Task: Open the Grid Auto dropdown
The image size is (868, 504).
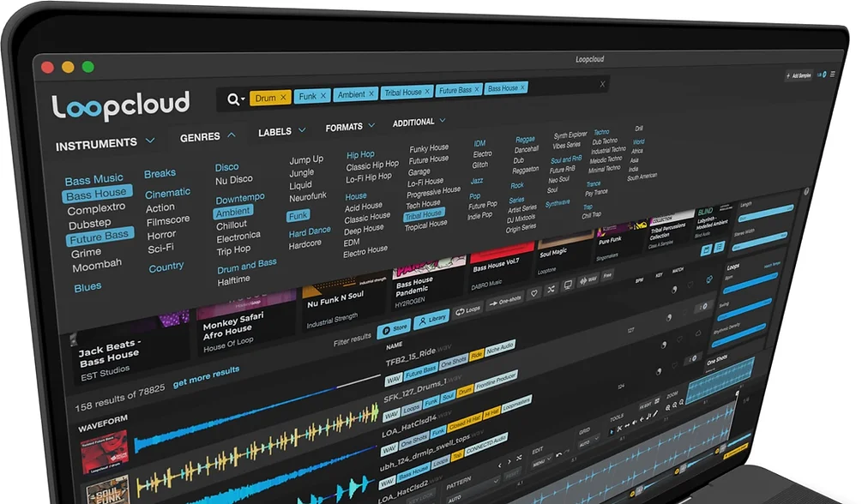Action: tap(588, 442)
